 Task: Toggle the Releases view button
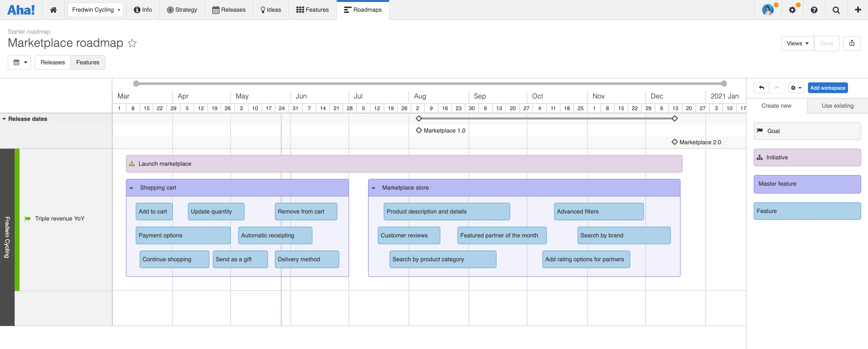(52, 62)
